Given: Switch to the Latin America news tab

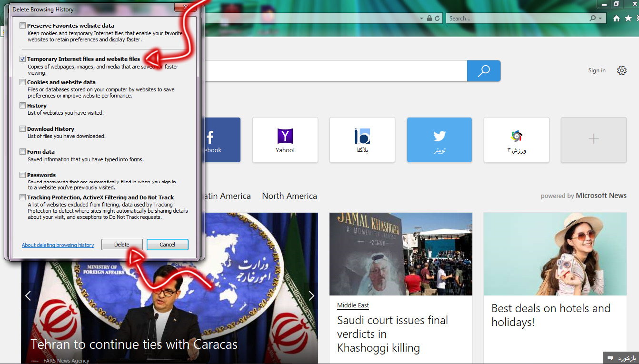Looking at the screenshot, I should click(x=228, y=196).
